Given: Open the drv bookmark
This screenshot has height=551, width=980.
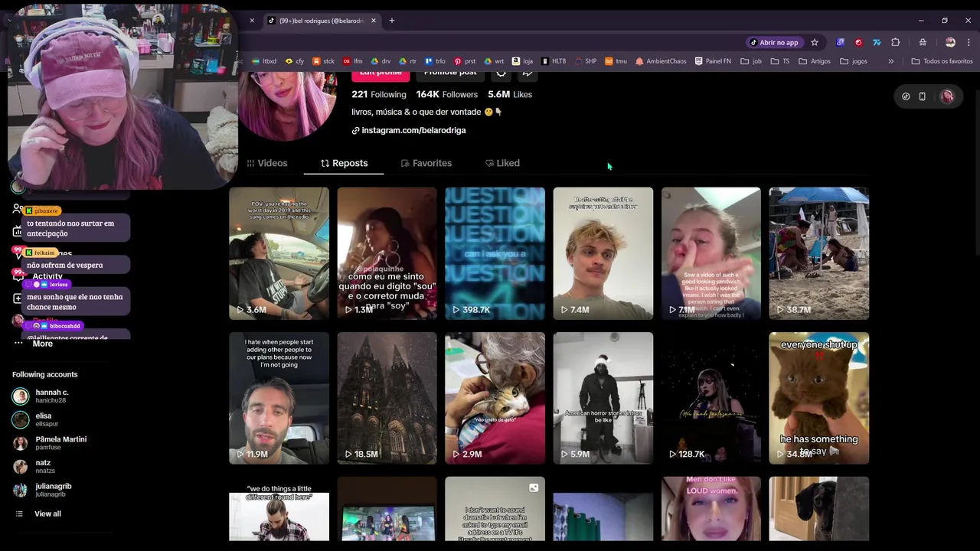Looking at the screenshot, I should click(381, 61).
